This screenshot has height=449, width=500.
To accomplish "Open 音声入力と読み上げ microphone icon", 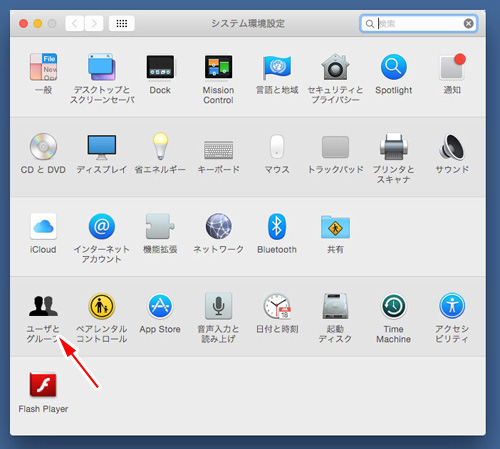I will (218, 306).
